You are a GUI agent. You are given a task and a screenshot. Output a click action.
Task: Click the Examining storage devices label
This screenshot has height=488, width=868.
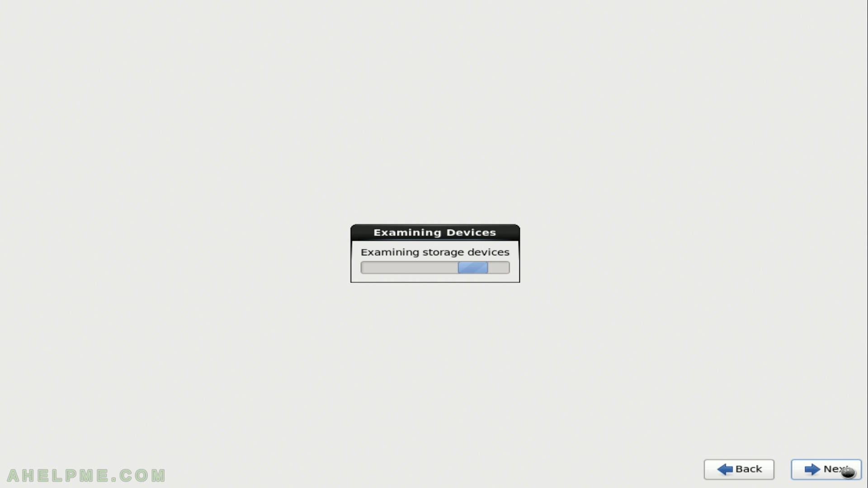click(x=434, y=251)
